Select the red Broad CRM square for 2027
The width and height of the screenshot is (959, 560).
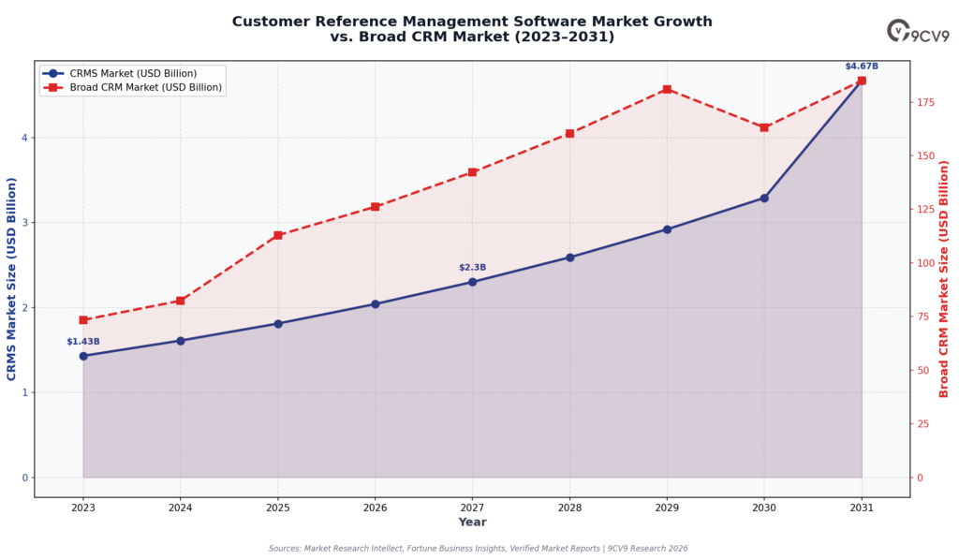pyautogui.click(x=472, y=171)
